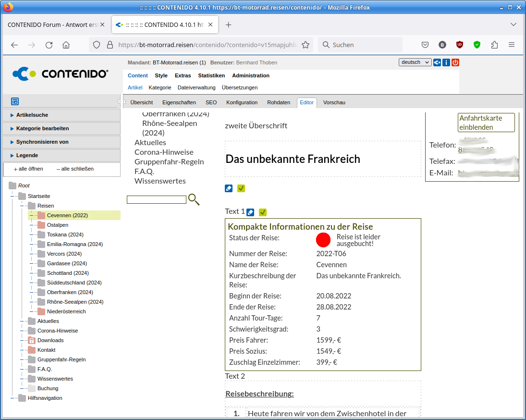Click green save checkmark next to Text 1
Screen dimensions: 526x420
point(263,212)
